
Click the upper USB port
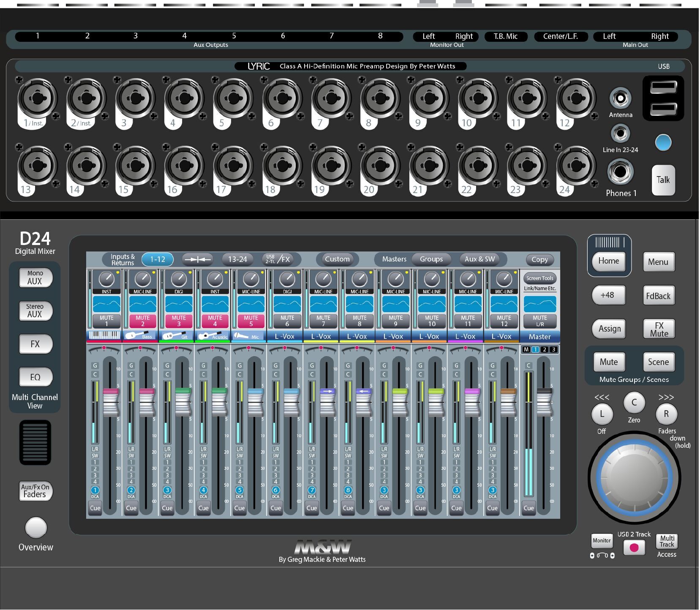click(x=663, y=87)
